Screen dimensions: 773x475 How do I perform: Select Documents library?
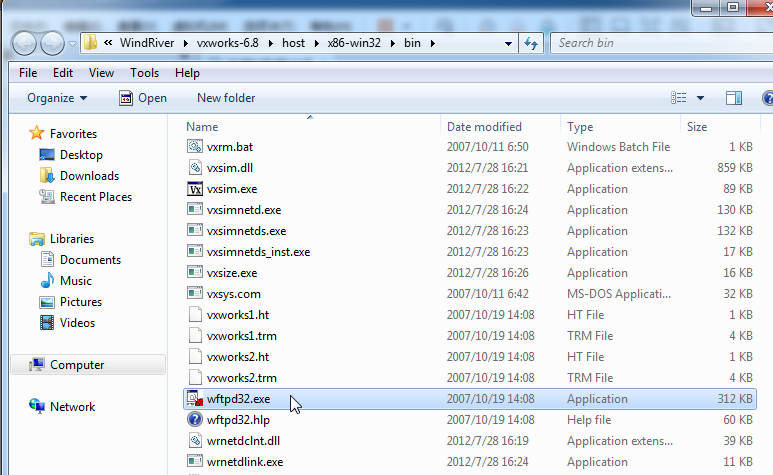point(90,260)
